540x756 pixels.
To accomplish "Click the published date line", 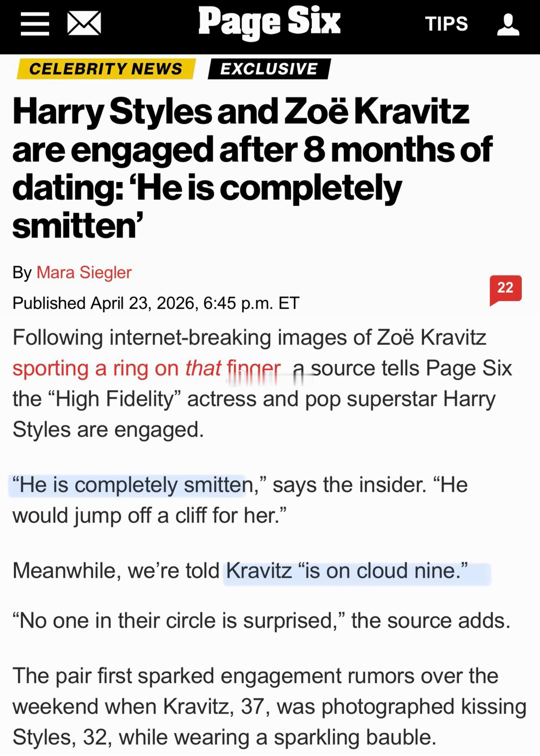I will (156, 304).
